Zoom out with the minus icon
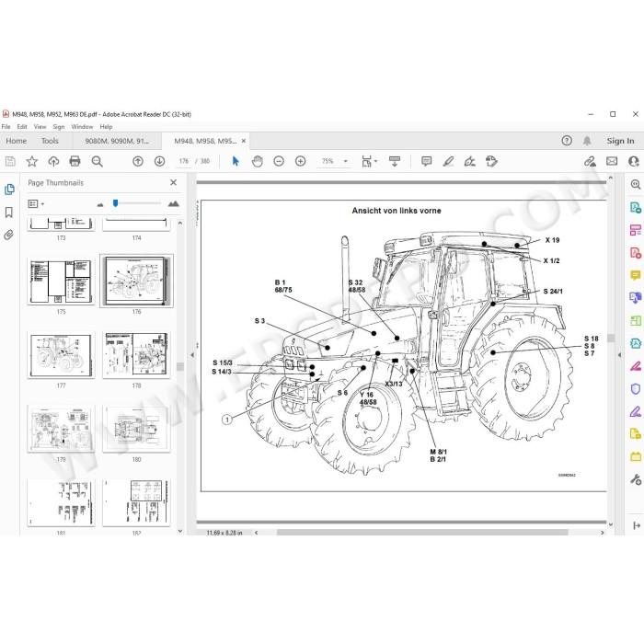 279,161
